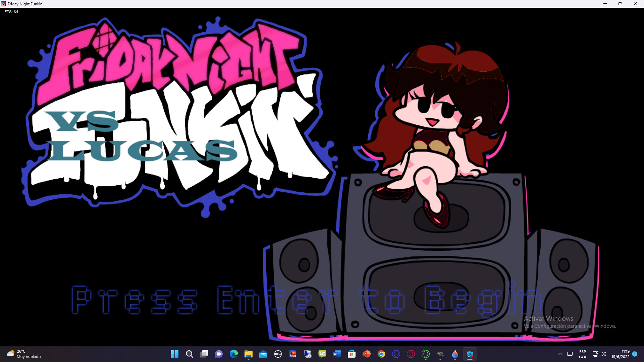
Task: Open the network status tray icon
Action: pyautogui.click(x=595, y=354)
